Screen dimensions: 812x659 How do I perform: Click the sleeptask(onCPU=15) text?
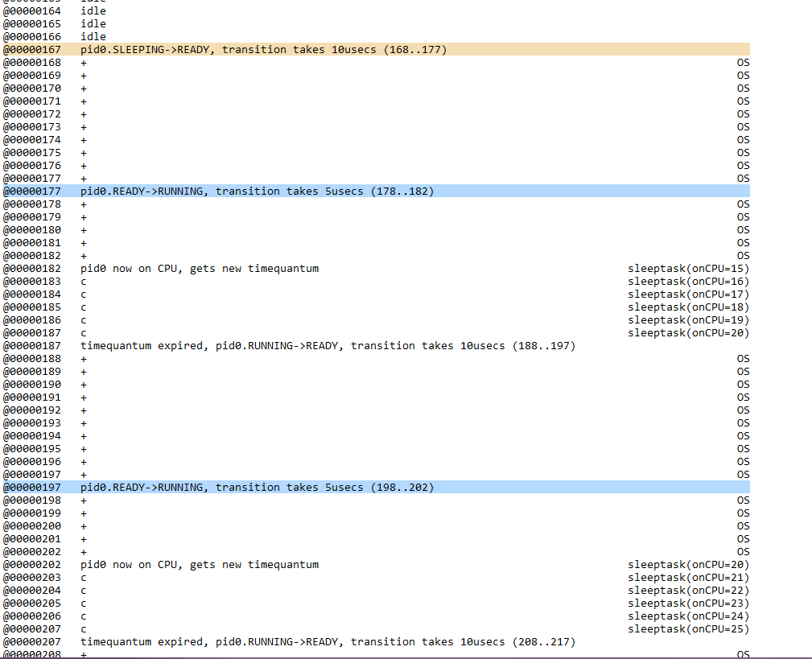(x=688, y=269)
